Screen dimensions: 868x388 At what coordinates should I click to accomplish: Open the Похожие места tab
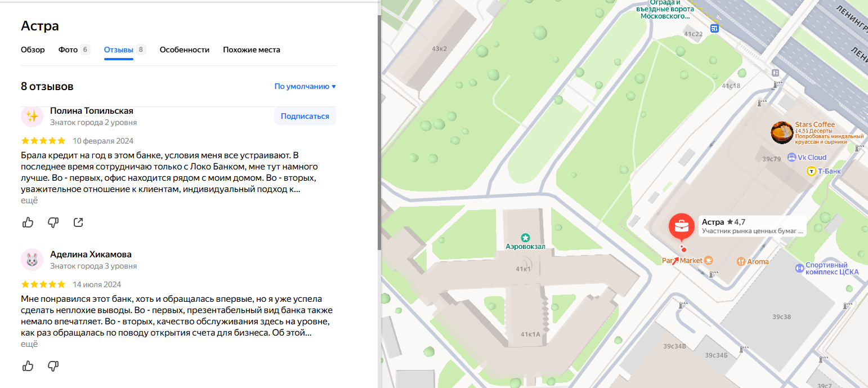[x=252, y=50]
